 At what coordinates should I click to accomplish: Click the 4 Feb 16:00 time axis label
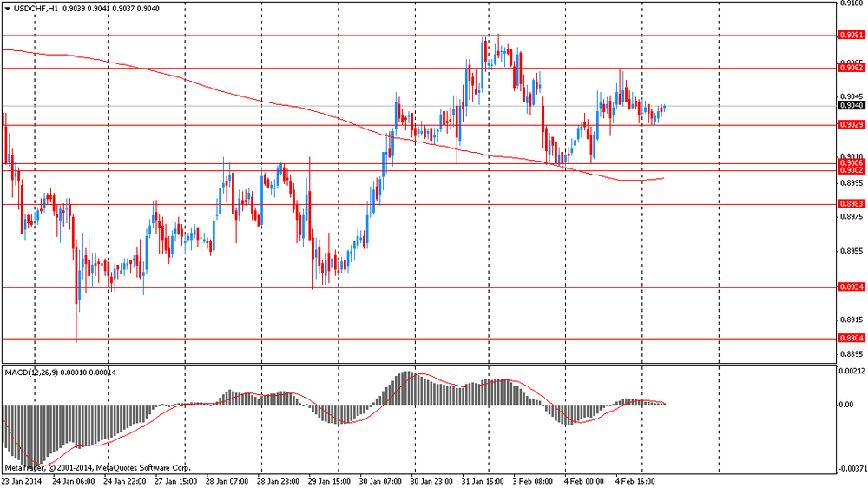point(637,479)
